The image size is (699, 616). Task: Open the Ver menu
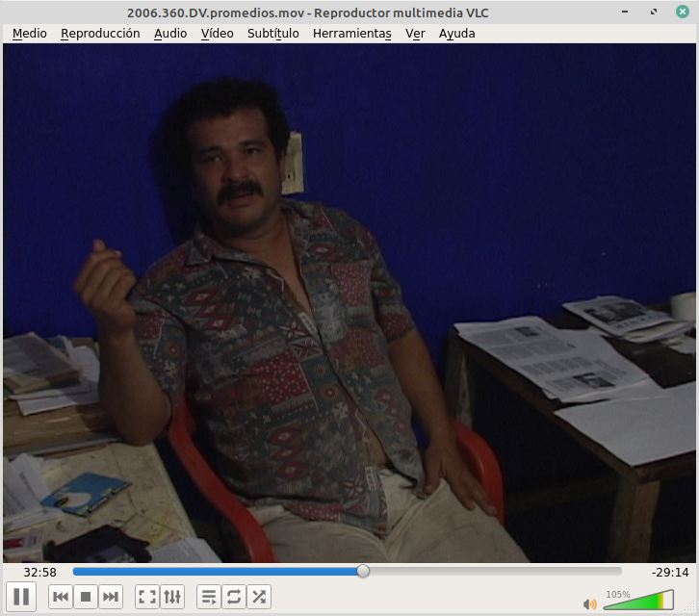tap(415, 34)
